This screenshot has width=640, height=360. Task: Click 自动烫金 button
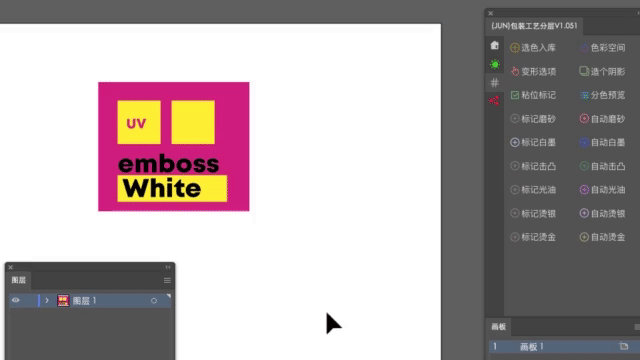[602, 237]
